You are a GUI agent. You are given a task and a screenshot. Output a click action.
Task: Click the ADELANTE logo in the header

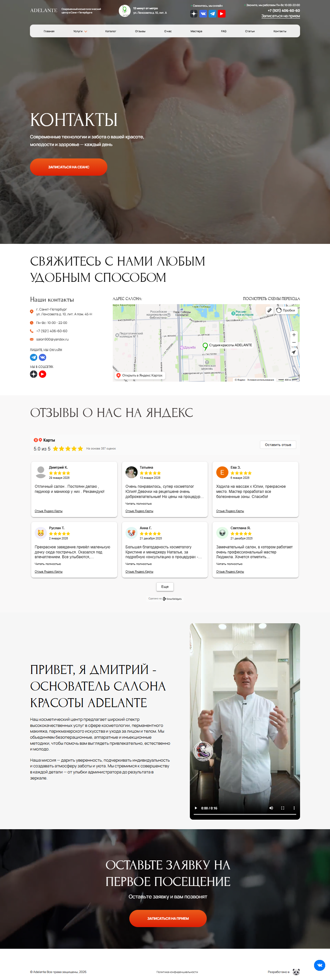(x=44, y=10)
